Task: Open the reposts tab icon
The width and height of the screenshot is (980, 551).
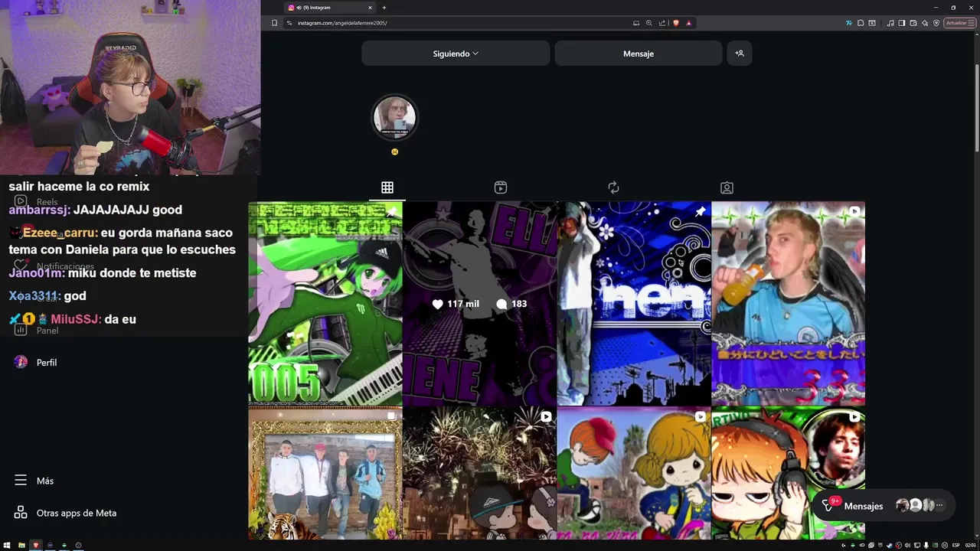Action: click(613, 187)
